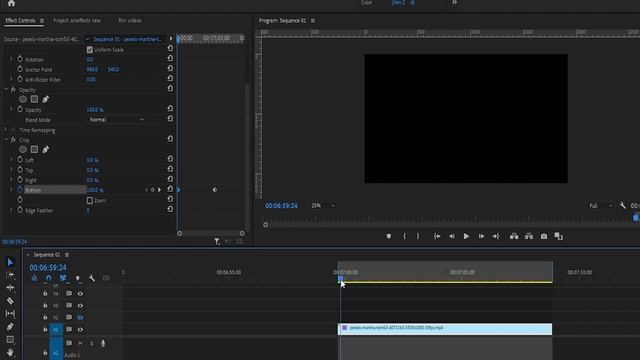
Task: Toggle animation stopwatch for Rotation
Action: [x=20, y=59]
